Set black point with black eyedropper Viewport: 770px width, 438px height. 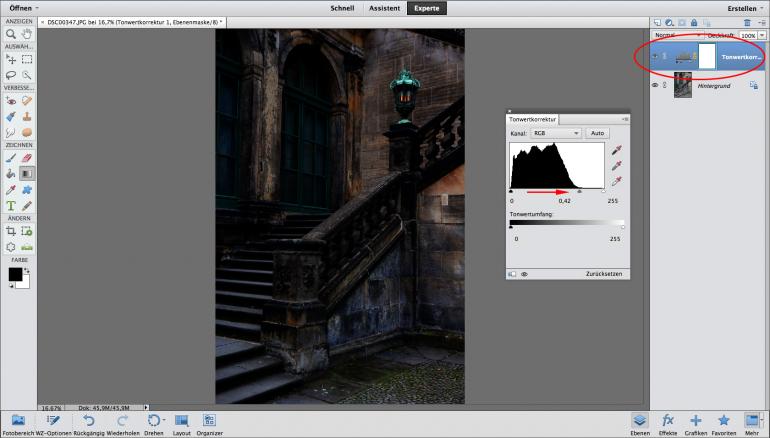pos(617,150)
